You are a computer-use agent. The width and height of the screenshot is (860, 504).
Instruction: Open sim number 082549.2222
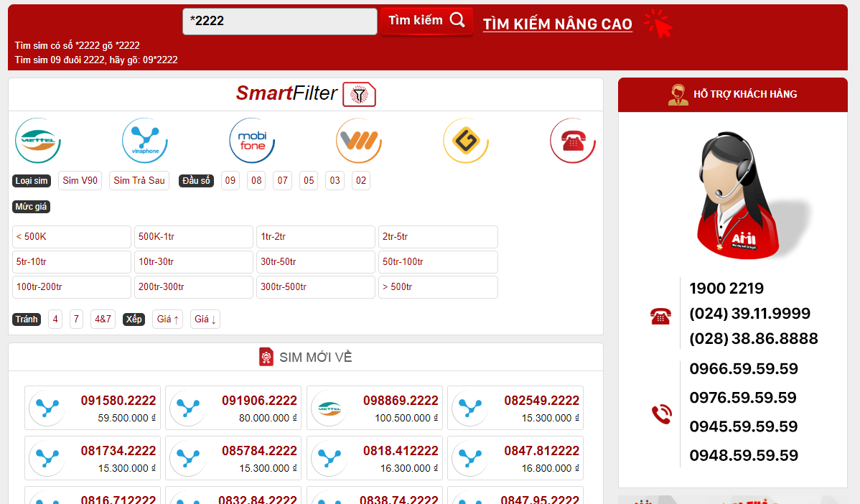tap(542, 401)
